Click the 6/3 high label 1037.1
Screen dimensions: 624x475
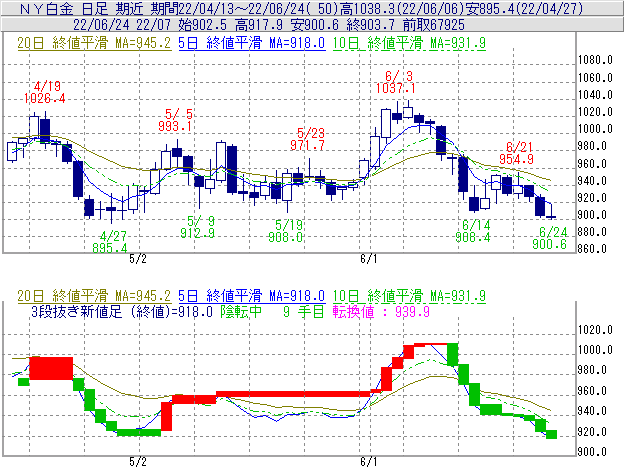click(396, 88)
